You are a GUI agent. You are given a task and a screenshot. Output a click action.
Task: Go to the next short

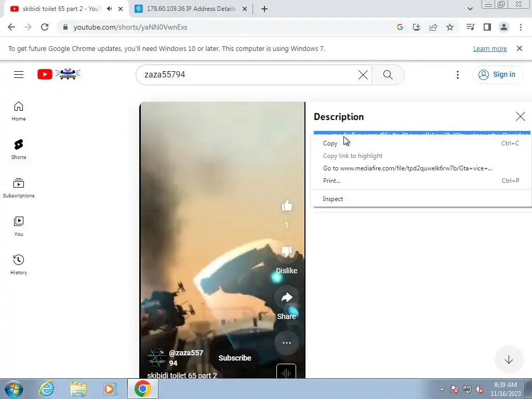[x=509, y=360]
